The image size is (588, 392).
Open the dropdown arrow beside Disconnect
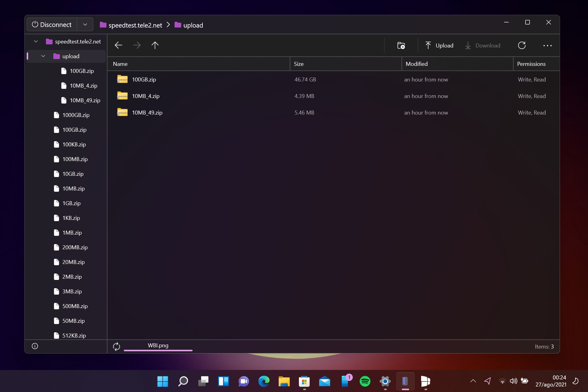85,24
